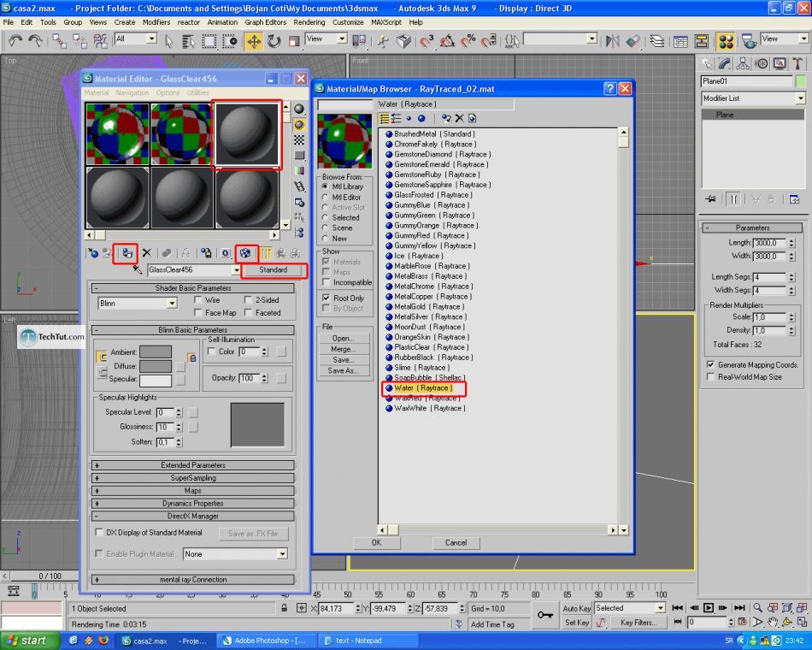Click Reset Map/Mtl X icon in Material Editor

point(146,253)
